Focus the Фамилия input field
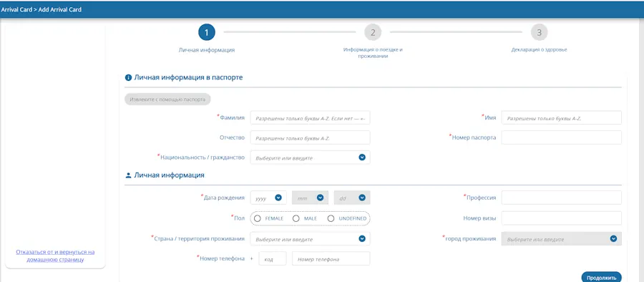644x282 pixels. tap(310, 117)
